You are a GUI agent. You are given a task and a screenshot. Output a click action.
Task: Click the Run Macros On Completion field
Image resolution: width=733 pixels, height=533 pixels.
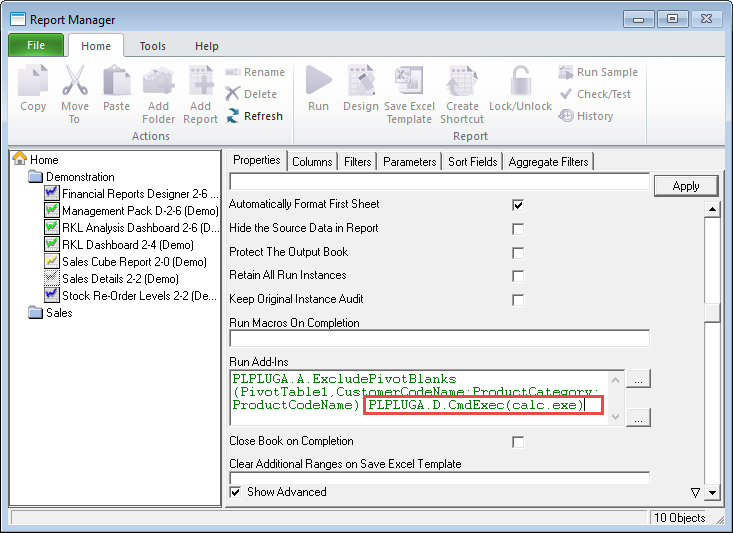[439, 339]
